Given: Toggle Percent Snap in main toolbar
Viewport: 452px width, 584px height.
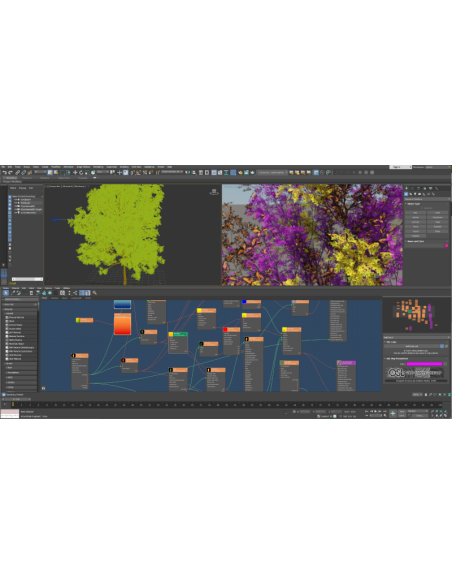Looking at the screenshot, I should pos(144,172).
